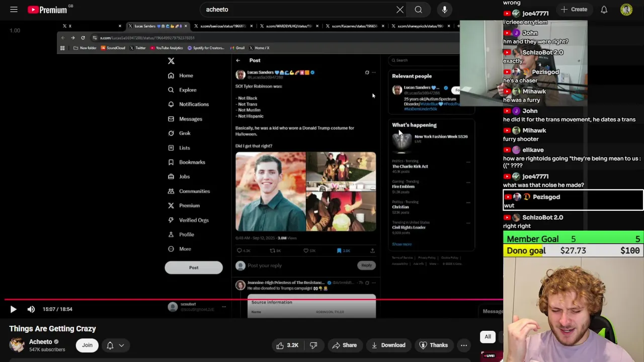This screenshot has width=644, height=362.
Task: Open Profile in X sidebar
Action: click(181, 235)
